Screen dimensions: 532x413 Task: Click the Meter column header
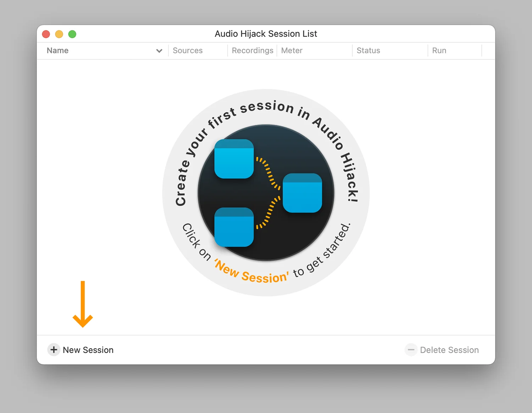tap(292, 50)
